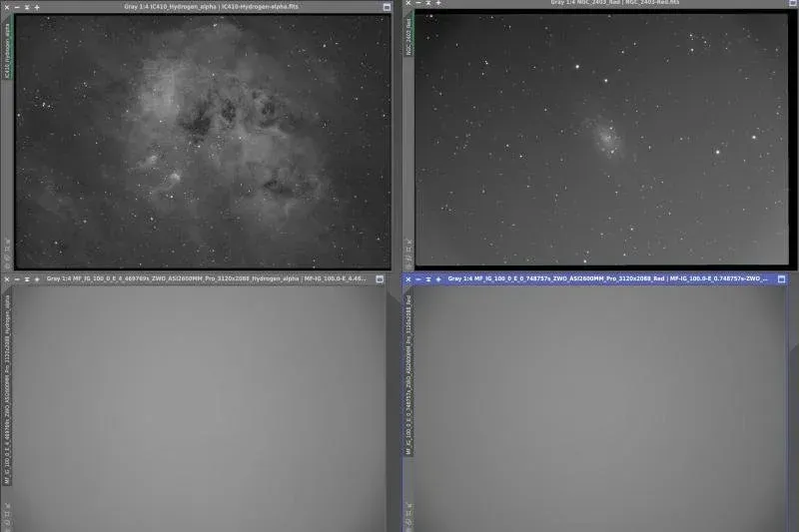Click the right-corner window icon of IC410_Hydrogen_alpha
The height and width of the screenshot is (532, 799).
point(387,7)
